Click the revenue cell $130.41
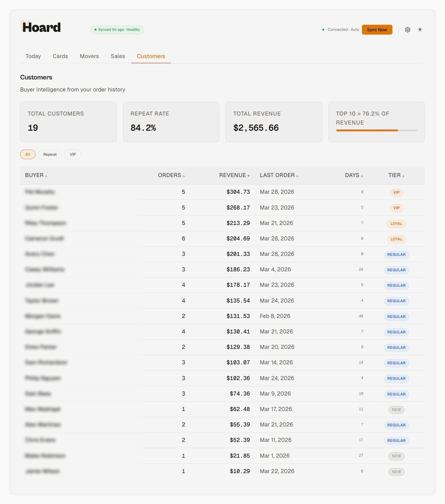This screenshot has height=504, width=445. 238,332
